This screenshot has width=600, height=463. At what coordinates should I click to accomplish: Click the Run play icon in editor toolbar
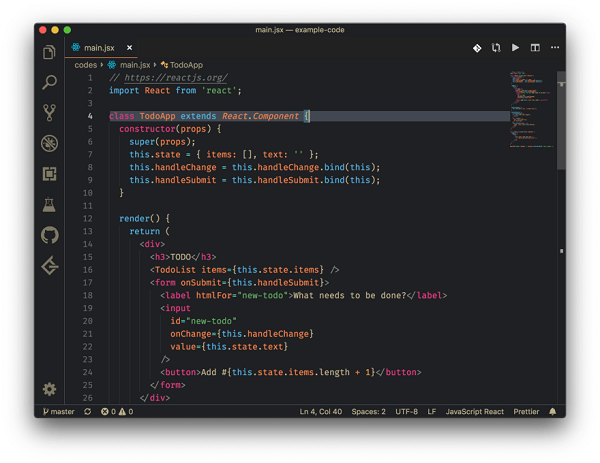[515, 48]
